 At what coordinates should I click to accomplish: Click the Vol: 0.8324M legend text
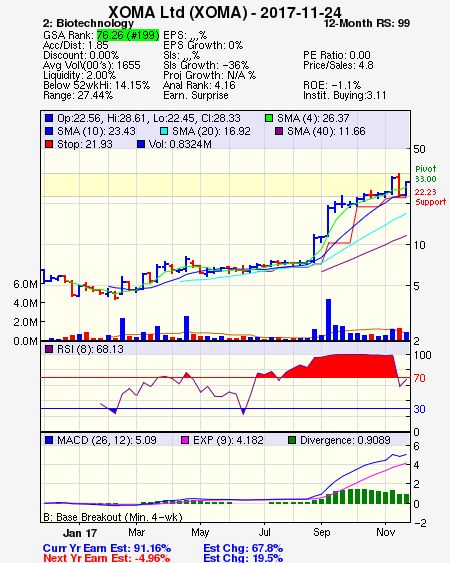pos(180,144)
